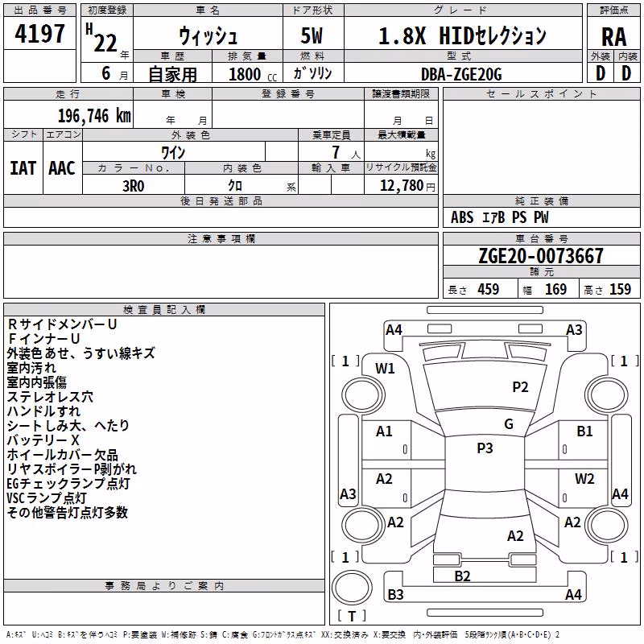Image resolution: width=644 pixels, height=644 pixels.
Task: Select chassis number ZGE20-0073667
Action: tap(541, 256)
